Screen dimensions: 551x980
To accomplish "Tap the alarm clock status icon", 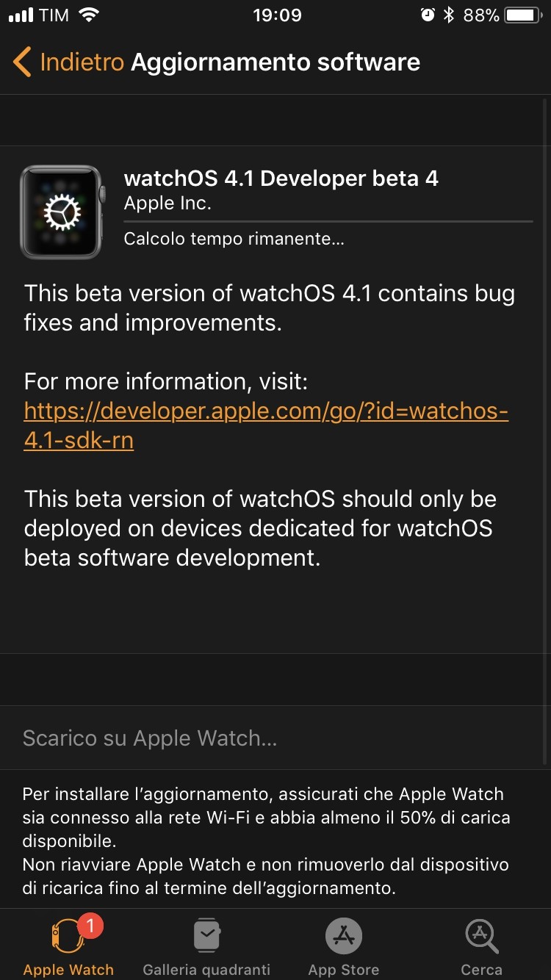I will tap(428, 15).
